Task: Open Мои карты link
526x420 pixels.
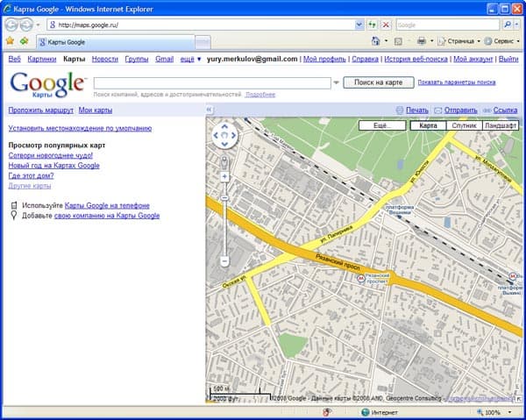Action: click(x=96, y=110)
